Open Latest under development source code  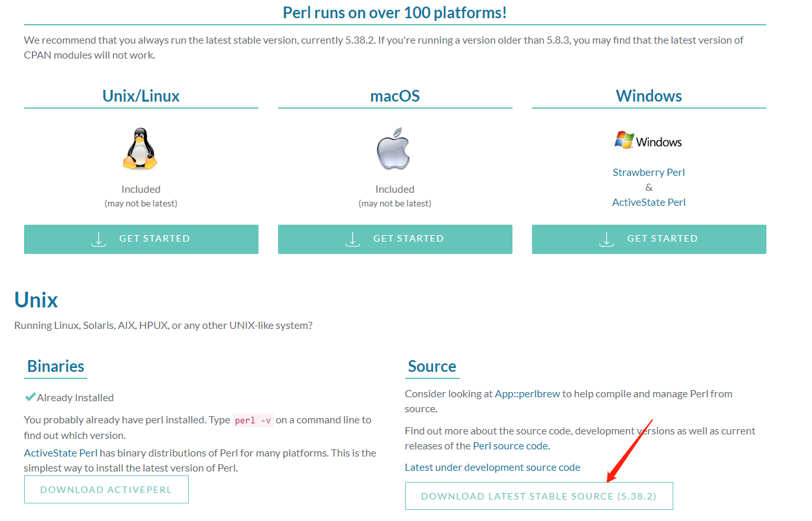tap(492, 468)
